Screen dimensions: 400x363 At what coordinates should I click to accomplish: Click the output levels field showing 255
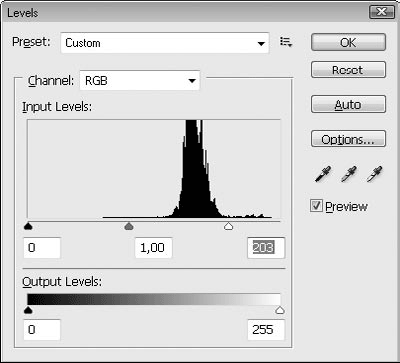[x=266, y=330]
